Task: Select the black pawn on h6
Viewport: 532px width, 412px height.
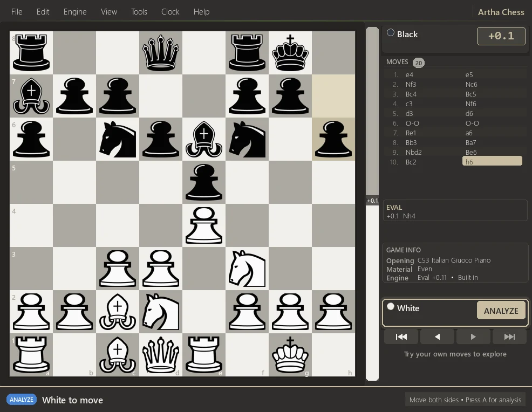Action: [x=333, y=139]
